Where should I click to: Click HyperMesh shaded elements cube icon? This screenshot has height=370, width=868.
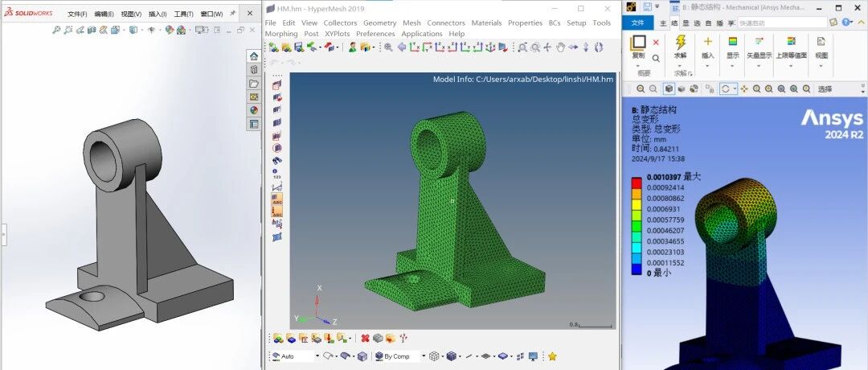pos(452,356)
